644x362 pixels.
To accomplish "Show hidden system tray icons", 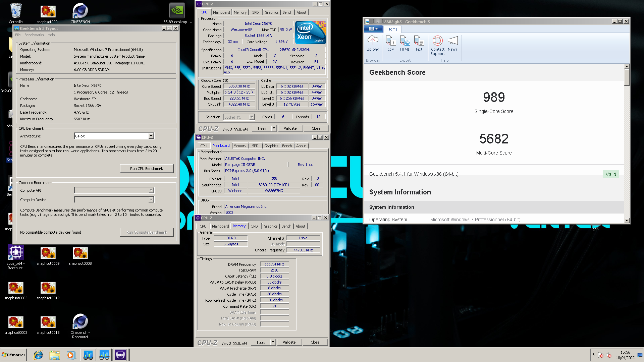I will click(x=593, y=355).
